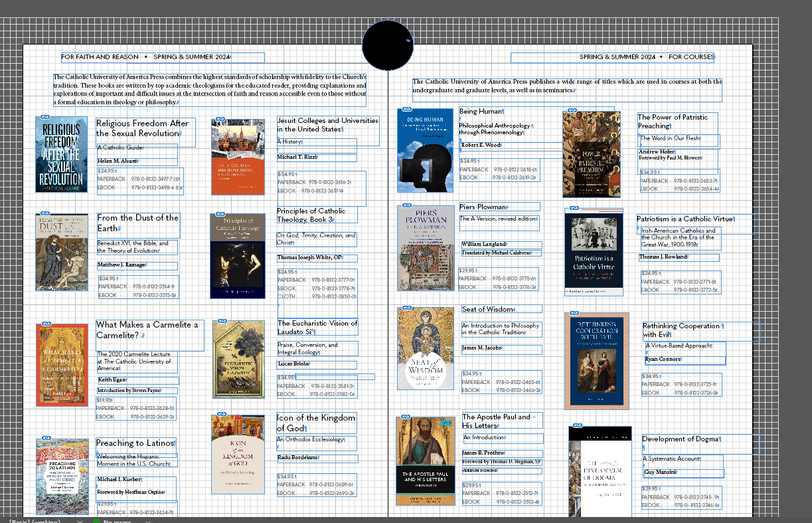Click the left intro paragraph about scholarship and fidelity
This screenshot has width=812, height=523.
[210, 90]
